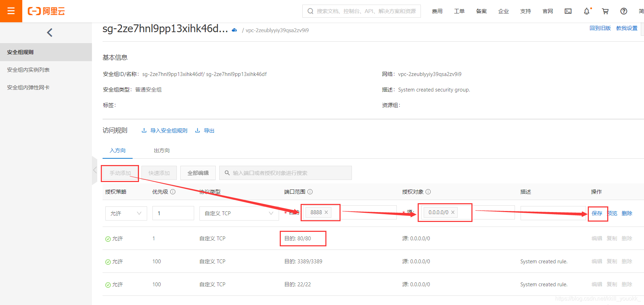Screen dimensions: 644x305
Task: Click the 目的: 80/80 port cell
Action: click(298, 239)
